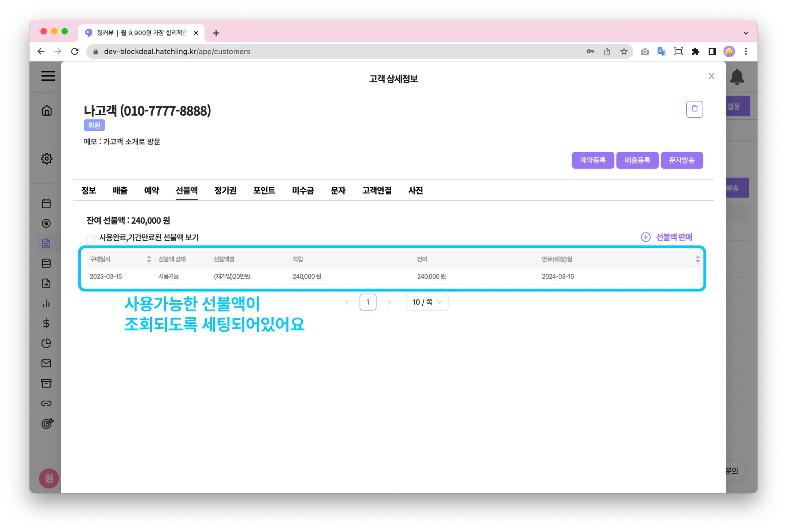Open the settings gear in sidebar
The height and width of the screenshot is (532, 787).
[x=47, y=158]
